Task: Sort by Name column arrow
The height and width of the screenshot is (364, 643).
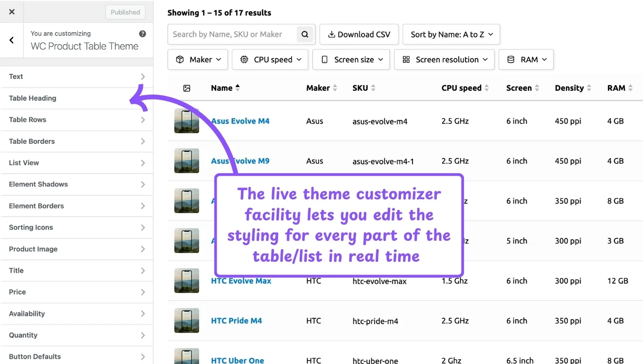Action: click(x=238, y=88)
